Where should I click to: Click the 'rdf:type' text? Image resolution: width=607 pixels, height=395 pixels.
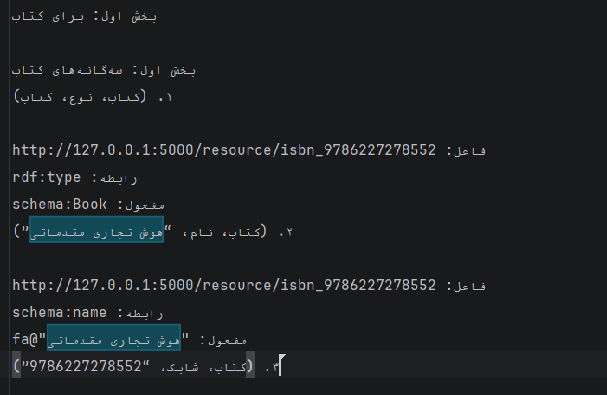coord(46,177)
